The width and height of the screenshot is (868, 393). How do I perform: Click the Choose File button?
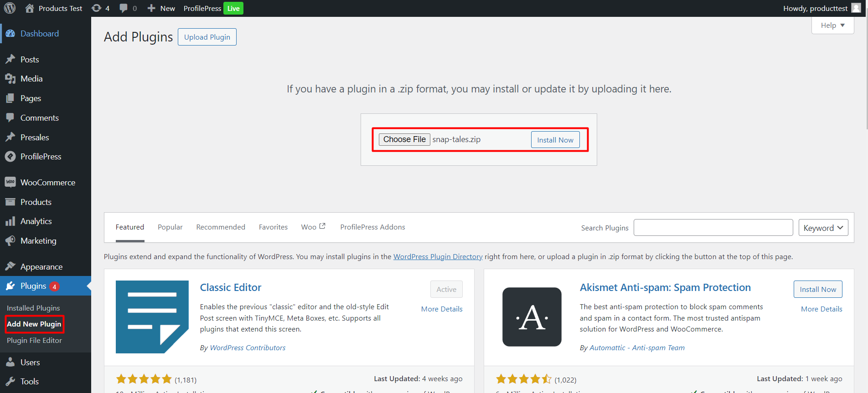(x=404, y=139)
